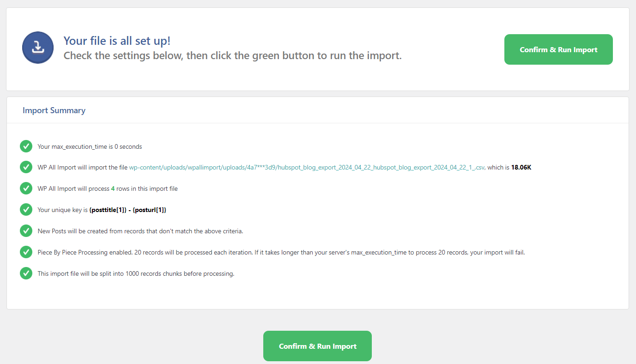Click checkmark next to unique key line
Viewport: 636px width, 364px height.
pyautogui.click(x=26, y=210)
